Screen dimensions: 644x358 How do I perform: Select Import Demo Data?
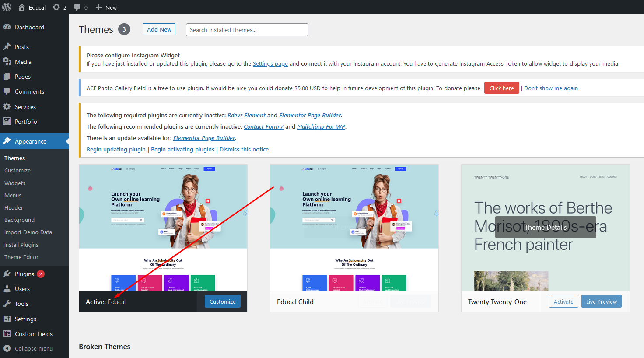click(x=28, y=232)
